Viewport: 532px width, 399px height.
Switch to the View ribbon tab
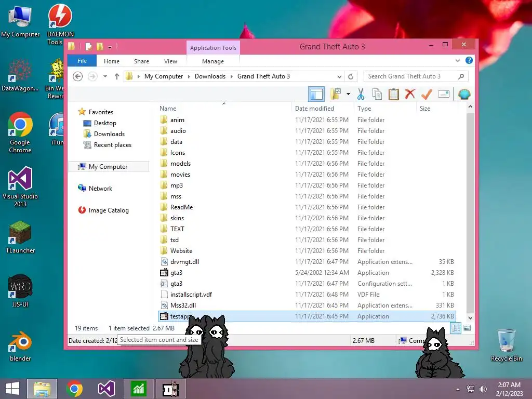pyautogui.click(x=170, y=61)
